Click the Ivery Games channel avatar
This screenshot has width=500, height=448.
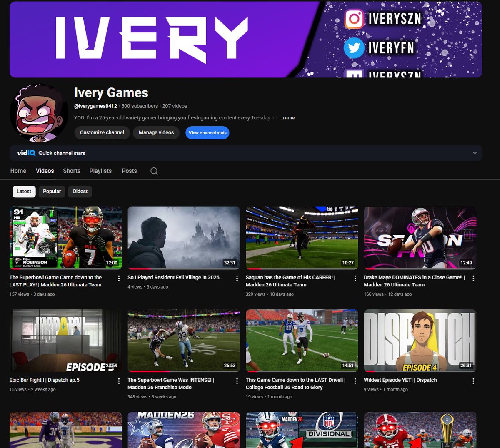coord(39,113)
